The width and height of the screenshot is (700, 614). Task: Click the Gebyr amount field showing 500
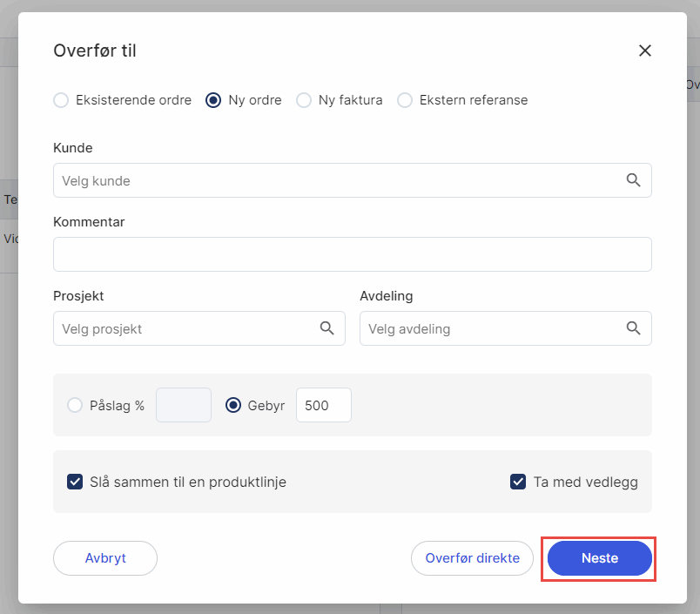pos(323,405)
